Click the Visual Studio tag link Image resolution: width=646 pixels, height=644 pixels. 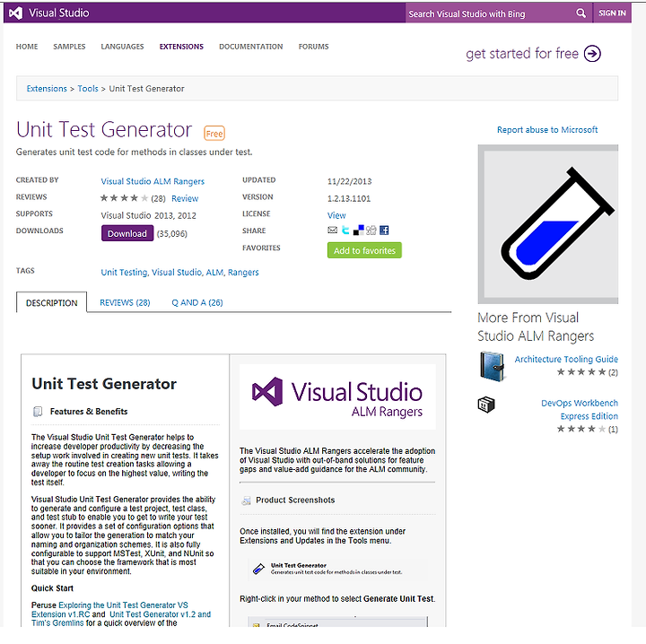tap(177, 272)
